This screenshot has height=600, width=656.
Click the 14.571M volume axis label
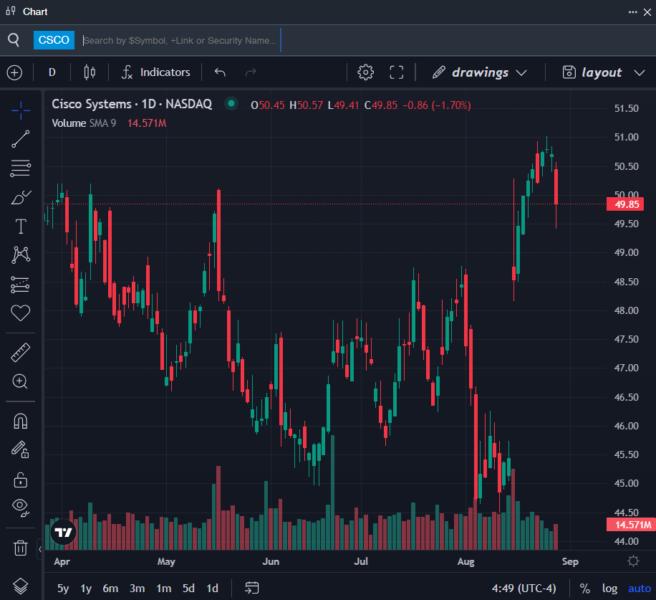point(631,524)
